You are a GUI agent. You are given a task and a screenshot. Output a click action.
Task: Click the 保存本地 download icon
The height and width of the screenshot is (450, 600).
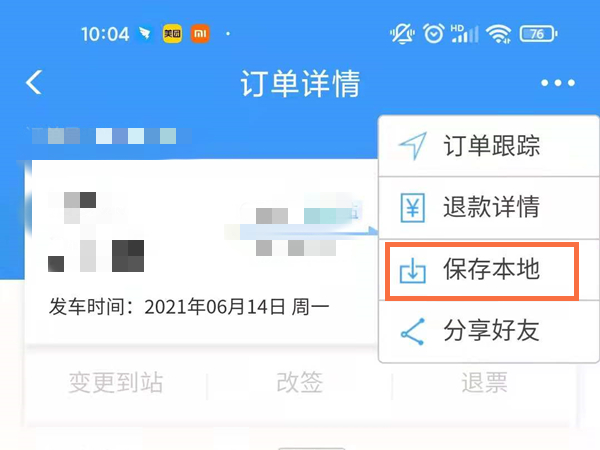click(x=412, y=270)
